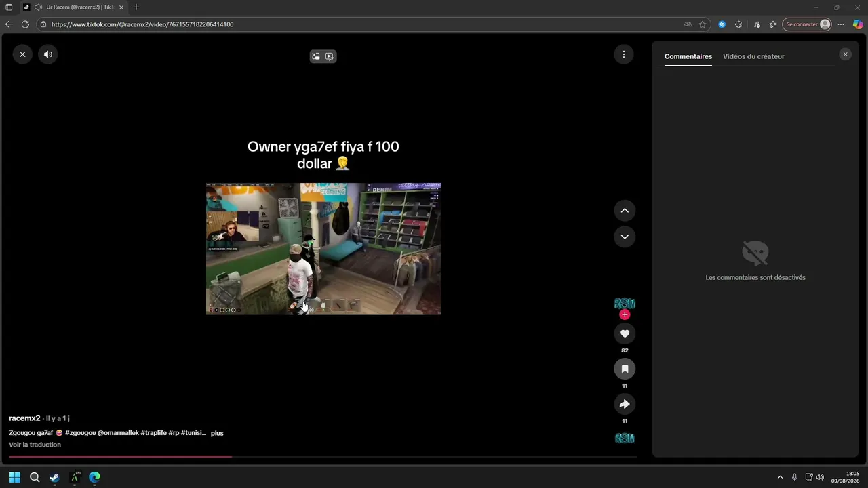The image size is (868, 488).
Task: Open the system volume tray icon
Action: tap(821, 477)
